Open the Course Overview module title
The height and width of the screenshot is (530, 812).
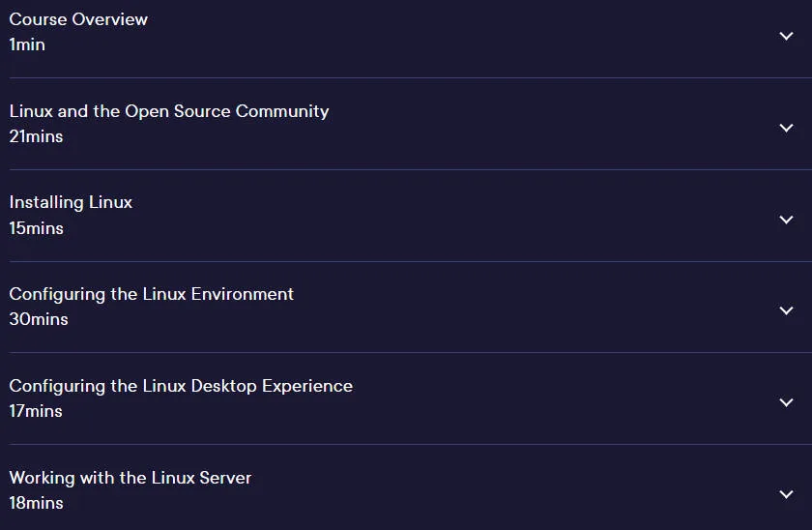78,19
